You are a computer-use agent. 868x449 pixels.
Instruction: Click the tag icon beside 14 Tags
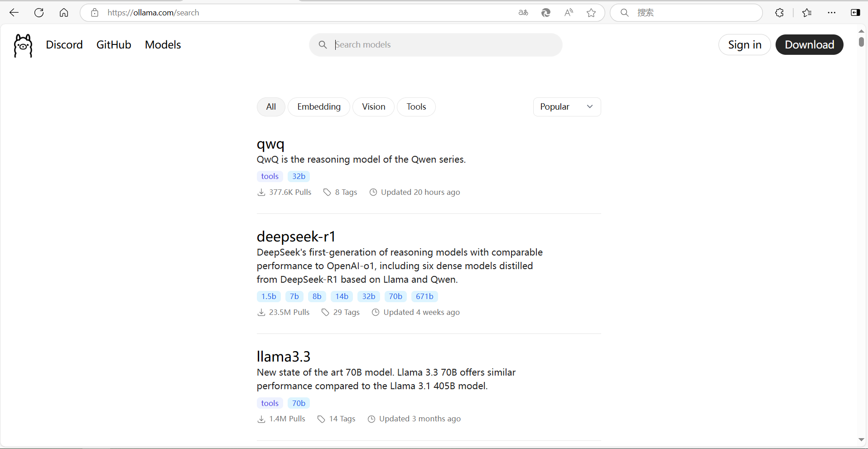point(321,419)
